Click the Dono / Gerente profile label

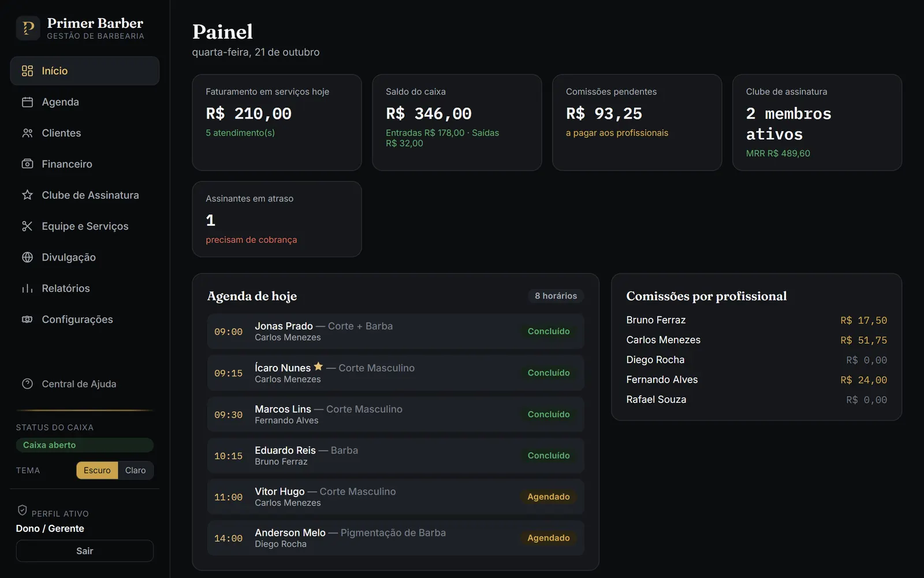[50, 528]
